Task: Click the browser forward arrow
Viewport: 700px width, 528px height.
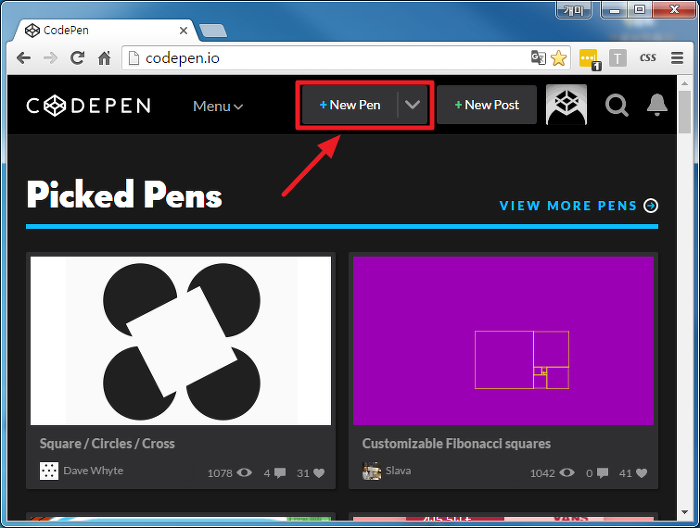Action: coord(50,58)
